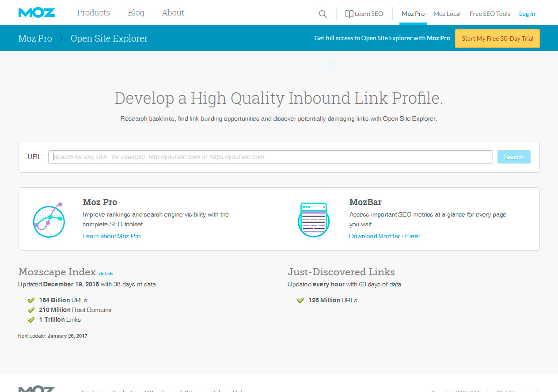Open the Products menu
558x392 pixels.
pyautogui.click(x=94, y=13)
